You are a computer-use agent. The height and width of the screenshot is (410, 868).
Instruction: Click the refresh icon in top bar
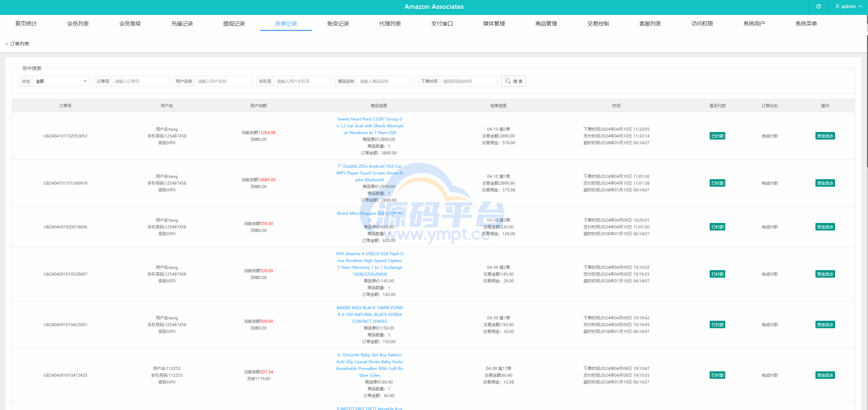(x=818, y=6)
